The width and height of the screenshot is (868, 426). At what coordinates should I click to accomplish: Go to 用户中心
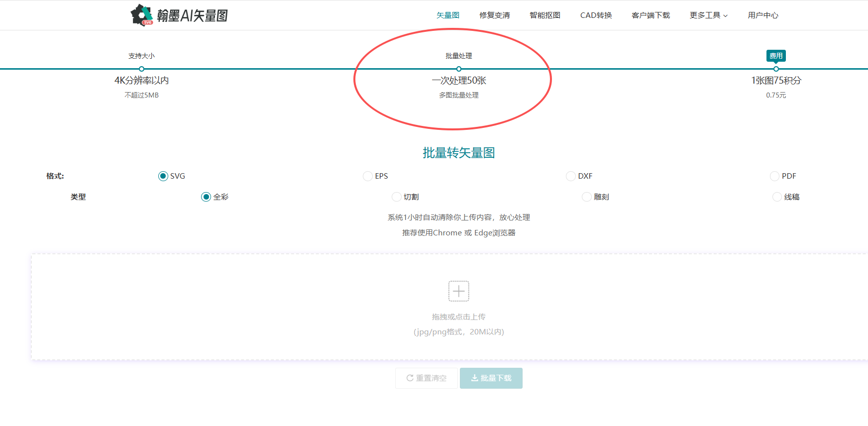[x=763, y=15]
